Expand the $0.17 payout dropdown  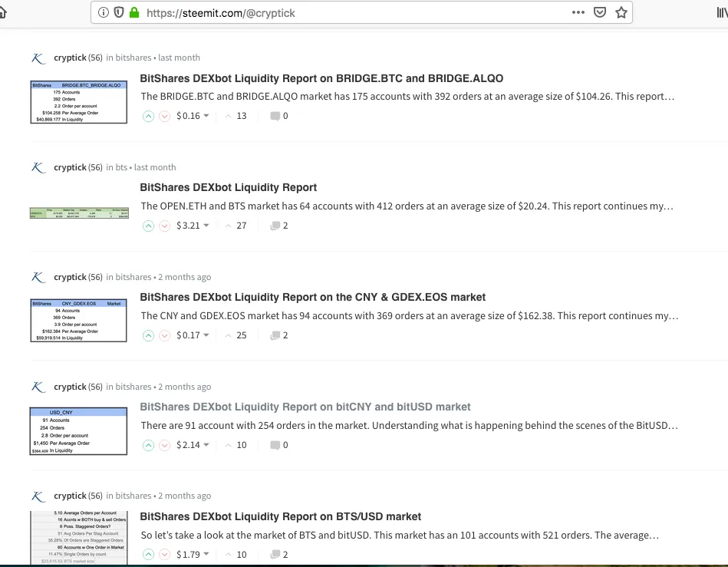193,335
